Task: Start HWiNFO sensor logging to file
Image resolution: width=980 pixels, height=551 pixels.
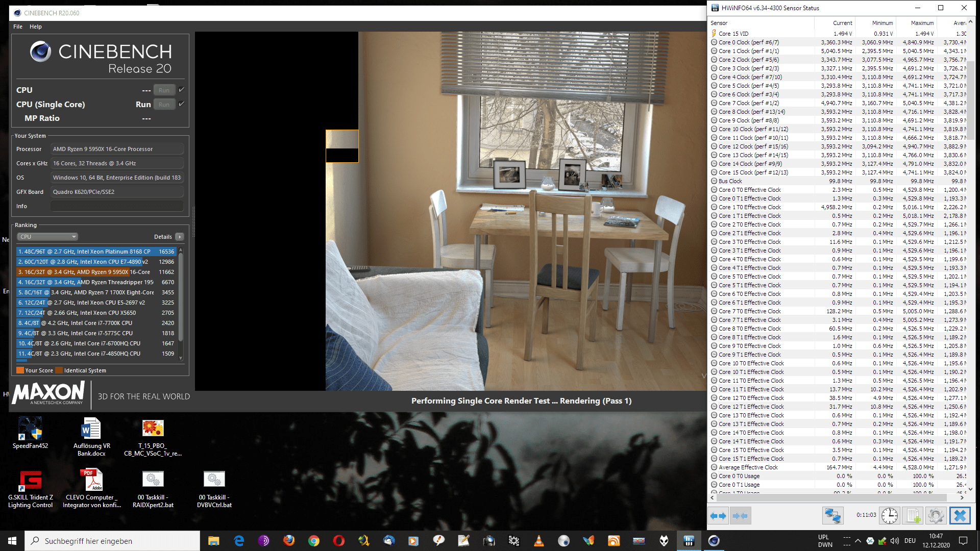Action: [x=913, y=516]
